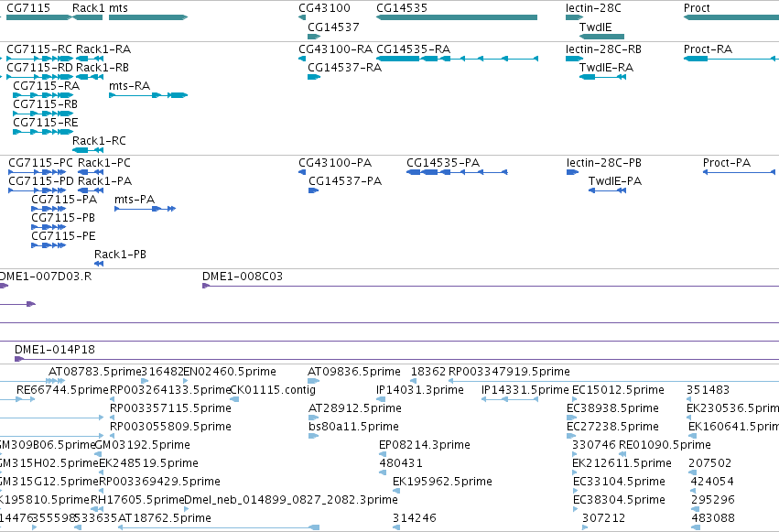779x532 pixels.
Task: Select EST bs80a11.5prime
Action: pos(313,436)
